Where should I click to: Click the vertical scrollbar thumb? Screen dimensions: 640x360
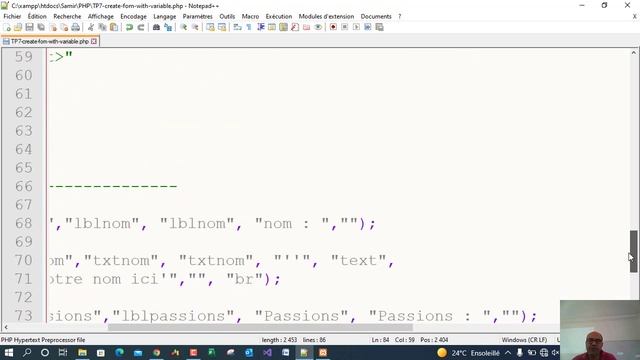[x=633, y=251]
